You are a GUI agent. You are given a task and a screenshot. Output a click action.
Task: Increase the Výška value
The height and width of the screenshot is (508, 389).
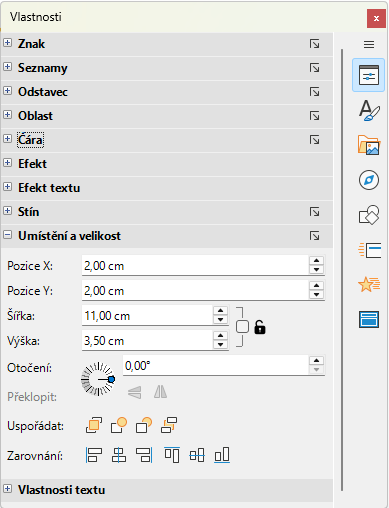click(220, 336)
